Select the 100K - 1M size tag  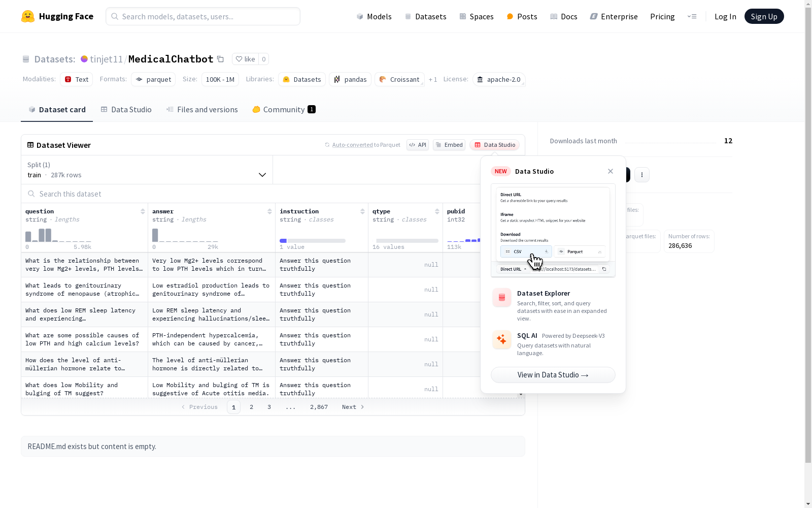pos(220,79)
